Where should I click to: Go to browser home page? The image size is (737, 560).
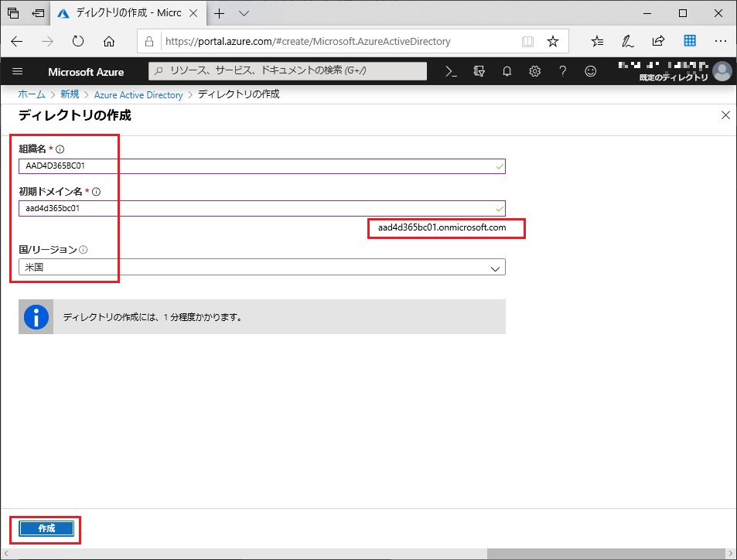click(x=109, y=41)
